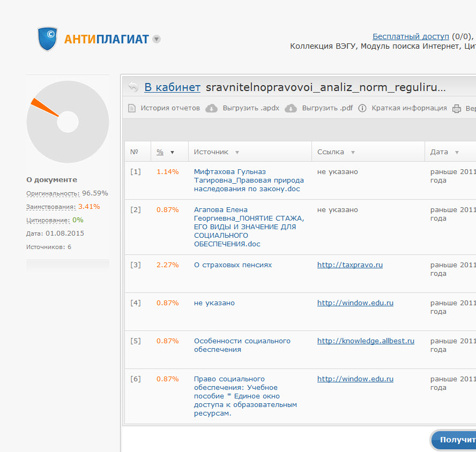Viewport: 476px width, 452px height.
Task: Click the info icon for Краткая информация
Action: [x=362, y=108]
